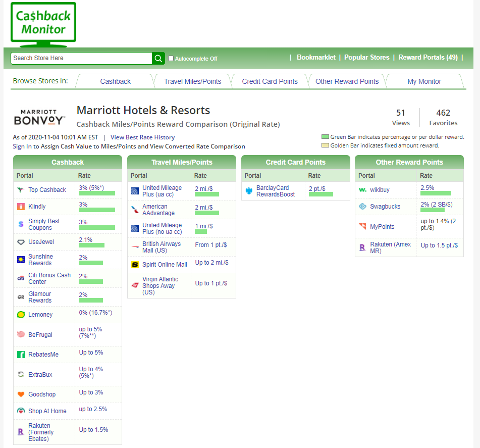Click the Spirit Online Mall icon

click(135, 264)
